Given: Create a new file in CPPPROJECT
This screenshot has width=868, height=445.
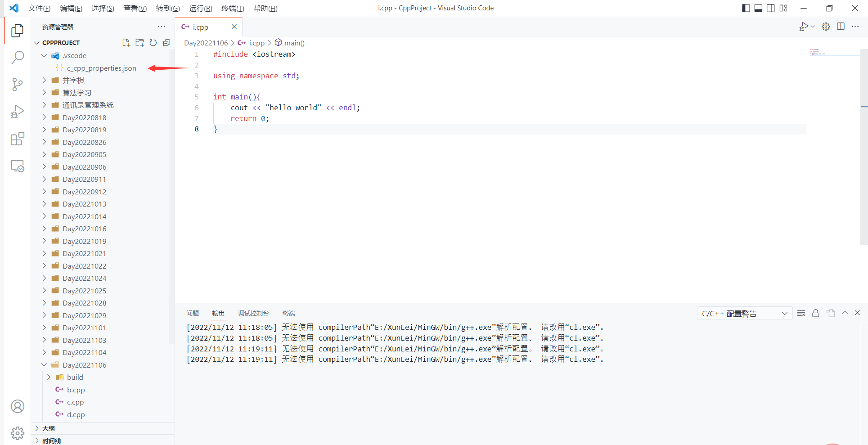Looking at the screenshot, I should pos(126,43).
